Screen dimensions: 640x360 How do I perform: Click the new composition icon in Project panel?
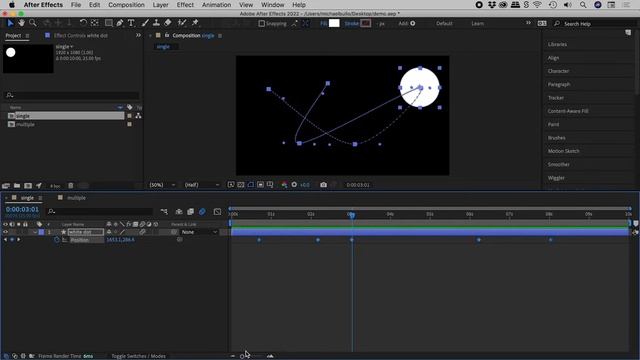pos(28,186)
